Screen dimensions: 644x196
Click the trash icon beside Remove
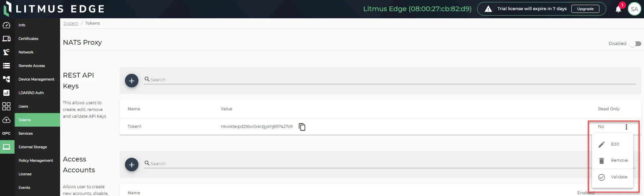coord(601,161)
